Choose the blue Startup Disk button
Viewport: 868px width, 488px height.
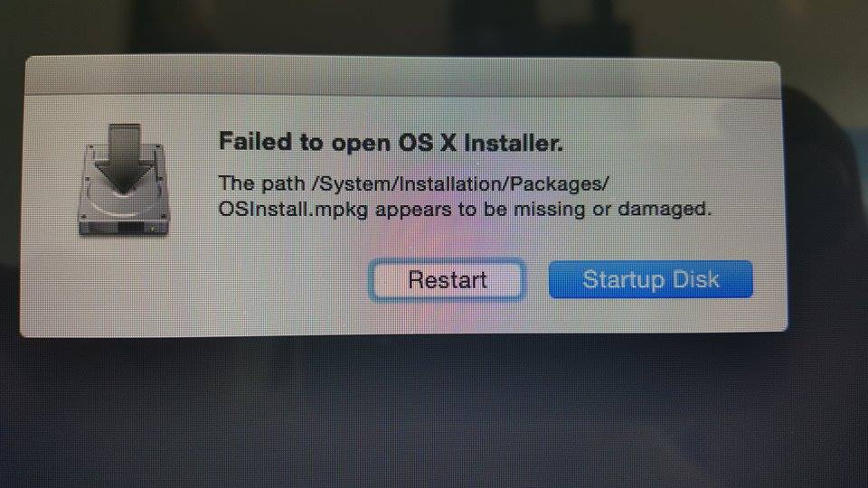650,279
